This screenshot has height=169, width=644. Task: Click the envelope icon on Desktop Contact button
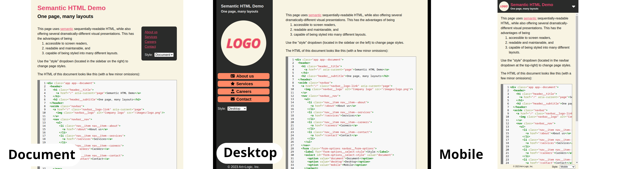tap(232, 99)
